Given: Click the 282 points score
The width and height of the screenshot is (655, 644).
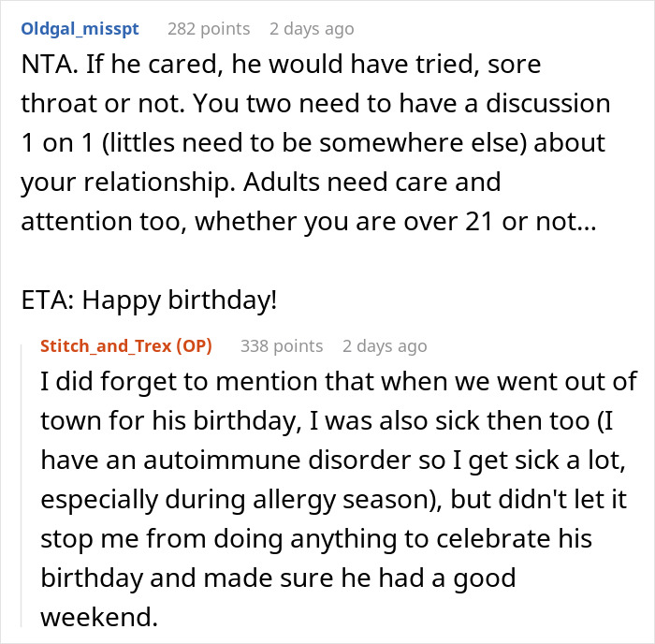Looking at the screenshot, I should pos(208,28).
